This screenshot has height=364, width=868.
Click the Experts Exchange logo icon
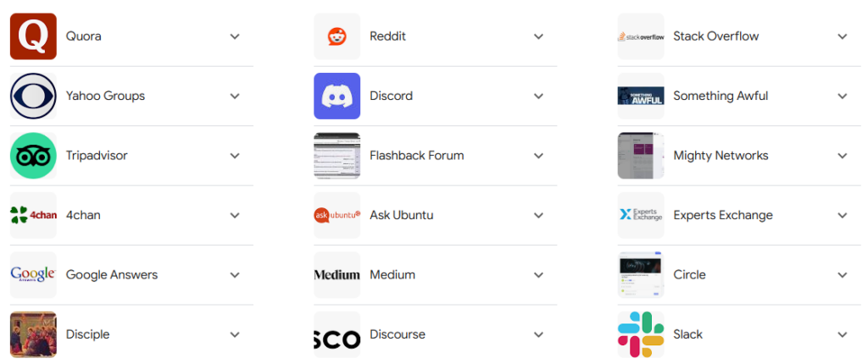tap(640, 215)
